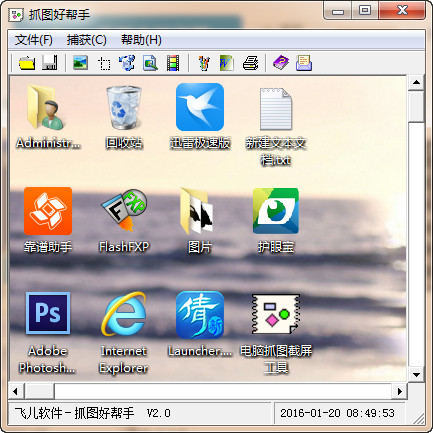
Task: Click the window multi-arrow capture icon
Action: pos(127,63)
